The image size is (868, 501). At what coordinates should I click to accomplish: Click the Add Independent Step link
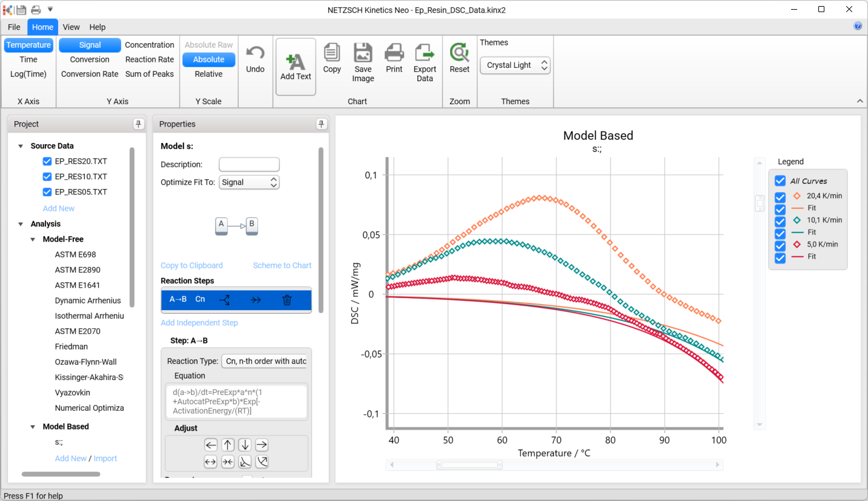[199, 323]
